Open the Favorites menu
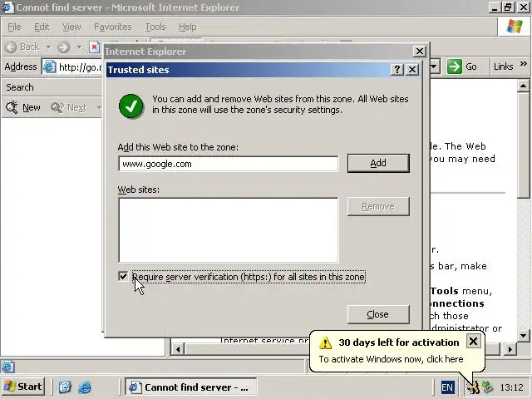The height and width of the screenshot is (399, 532). click(113, 27)
